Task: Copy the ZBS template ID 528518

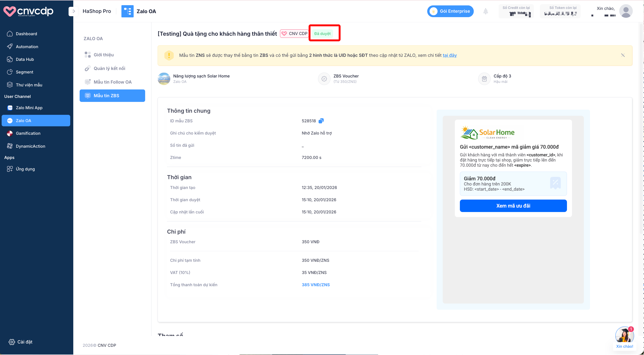Action: coord(321,121)
